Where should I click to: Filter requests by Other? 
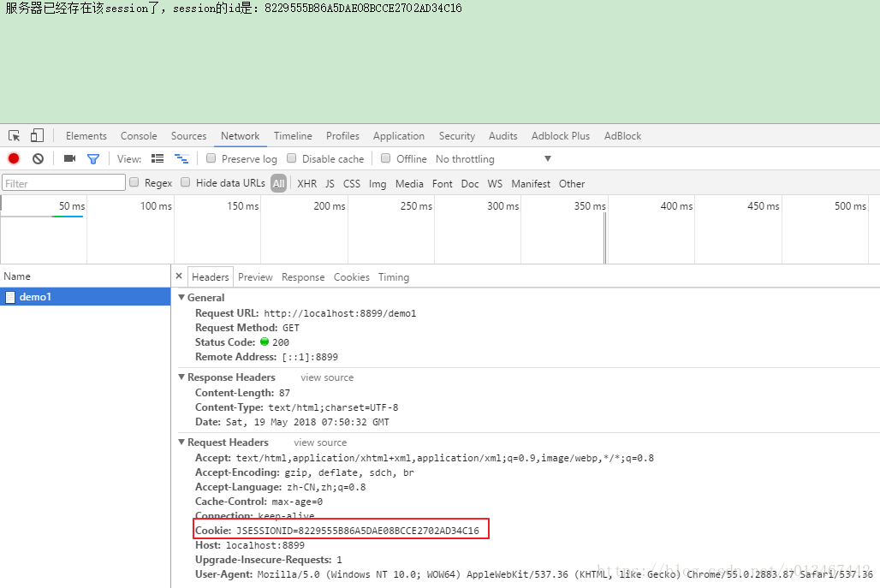pyautogui.click(x=571, y=183)
